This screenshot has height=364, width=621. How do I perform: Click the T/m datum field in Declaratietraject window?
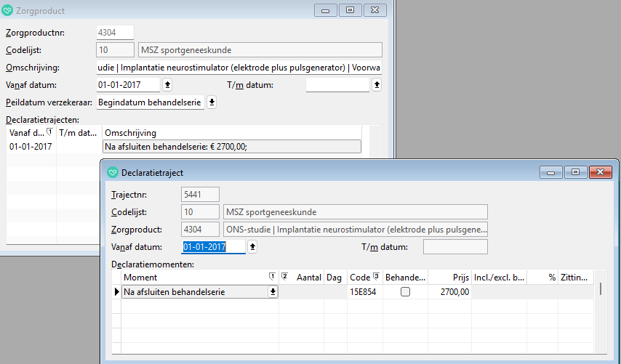point(455,247)
